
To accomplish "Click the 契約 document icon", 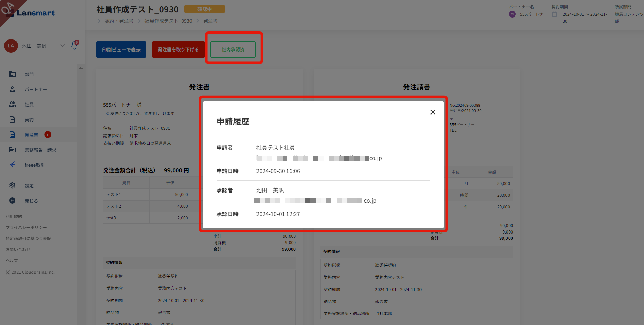I will click(12, 119).
